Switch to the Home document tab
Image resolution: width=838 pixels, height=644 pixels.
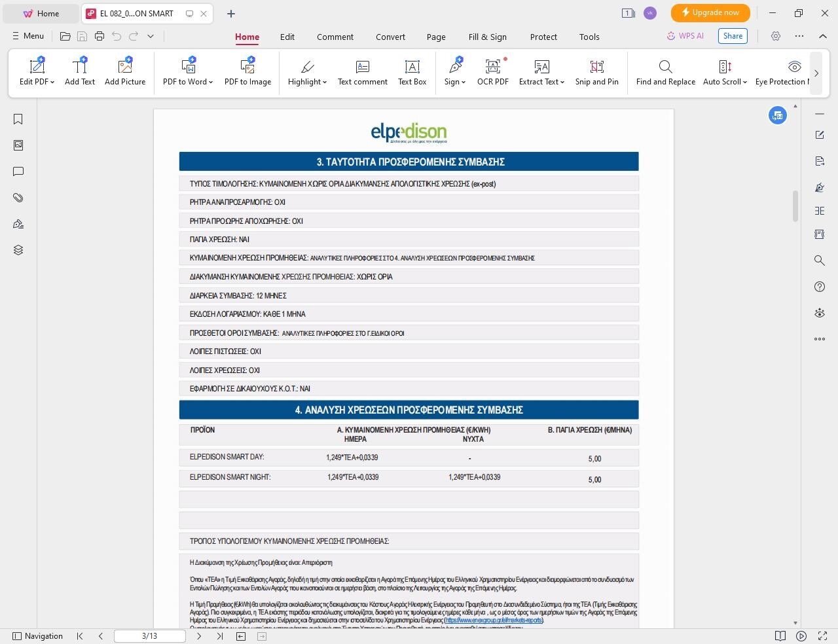(41, 13)
